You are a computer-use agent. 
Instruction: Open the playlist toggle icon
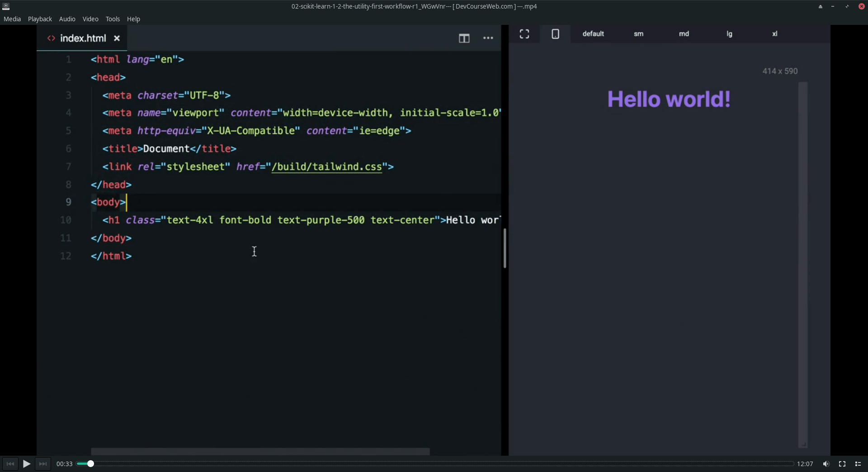pyautogui.click(x=858, y=464)
